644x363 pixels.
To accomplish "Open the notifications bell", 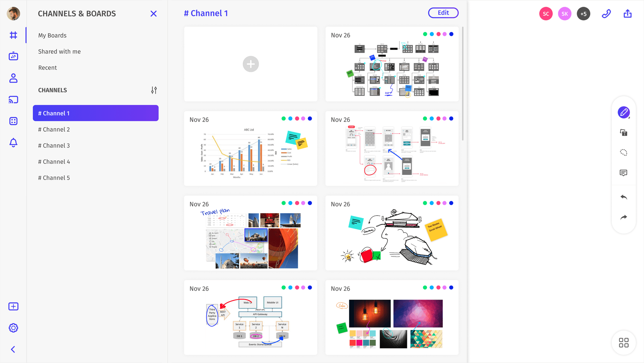I will [x=13, y=143].
